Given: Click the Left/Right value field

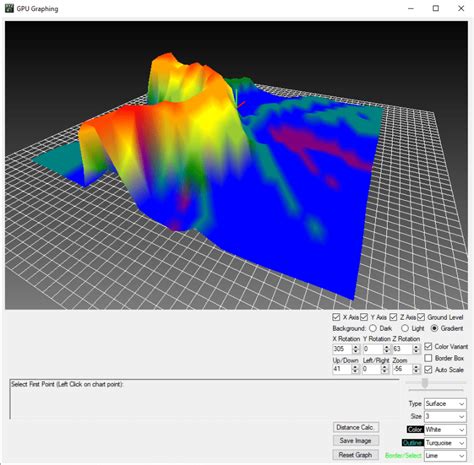Looking at the screenshot, I should pyautogui.click(x=372, y=369).
